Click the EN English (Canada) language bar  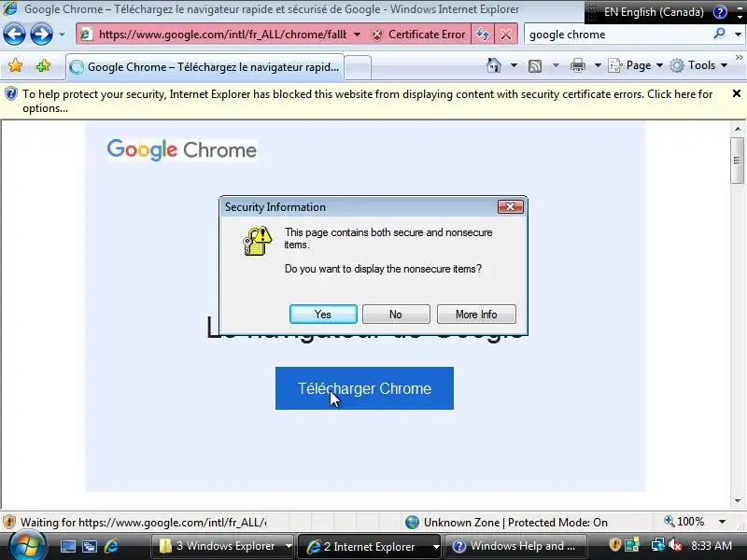tap(654, 12)
